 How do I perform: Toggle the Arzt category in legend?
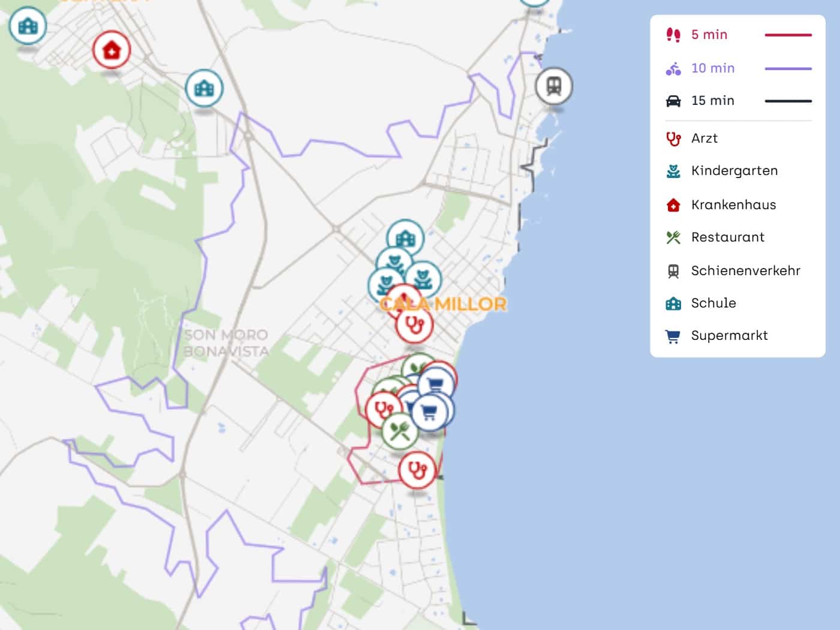[x=704, y=138]
